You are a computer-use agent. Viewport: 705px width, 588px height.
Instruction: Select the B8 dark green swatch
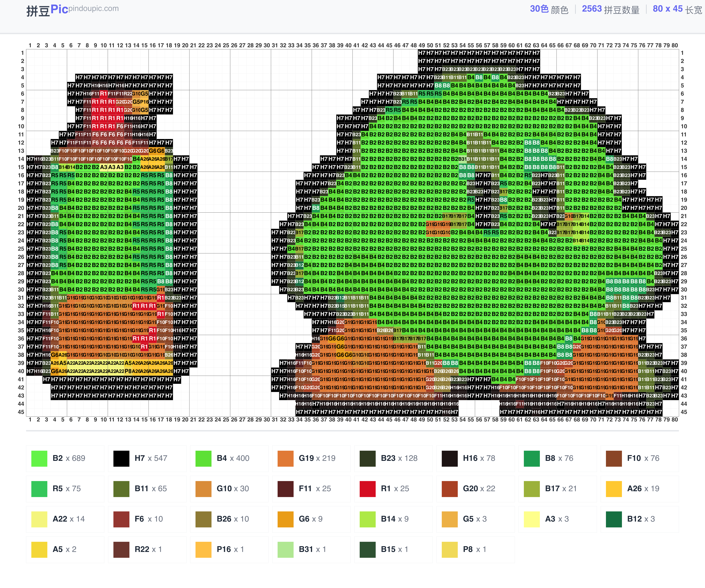pos(532,458)
